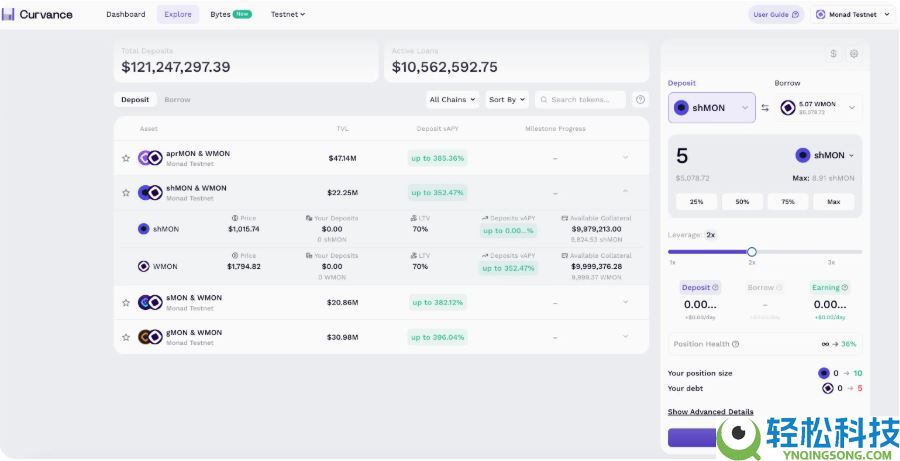Favorite the aprMON & WMON market star
900x461 pixels.
[126, 158]
